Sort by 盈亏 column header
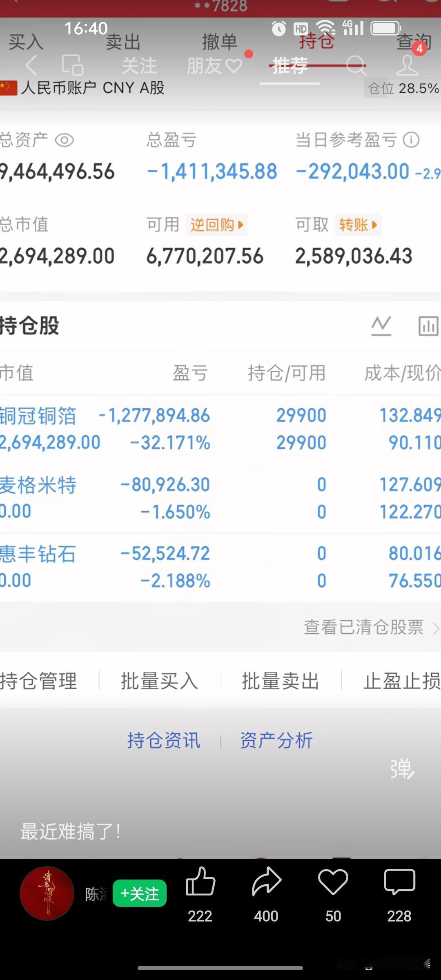441x980 pixels. (x=191, y=373)
